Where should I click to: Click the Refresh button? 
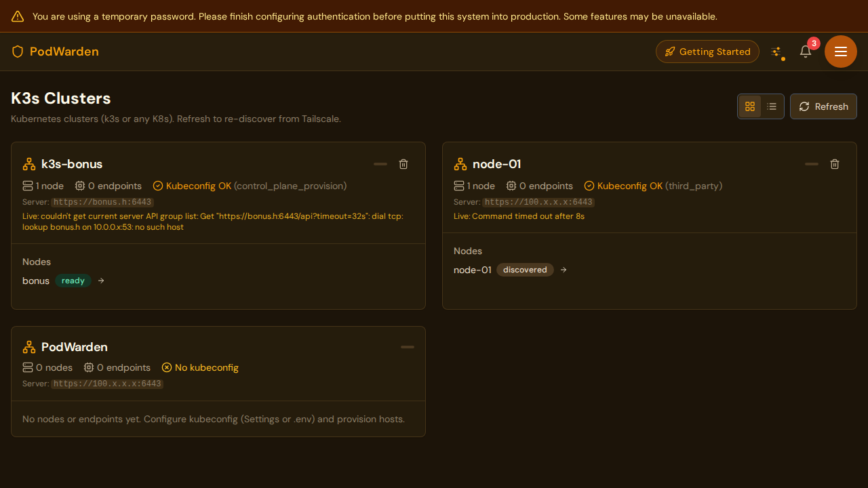click(823, 106)
